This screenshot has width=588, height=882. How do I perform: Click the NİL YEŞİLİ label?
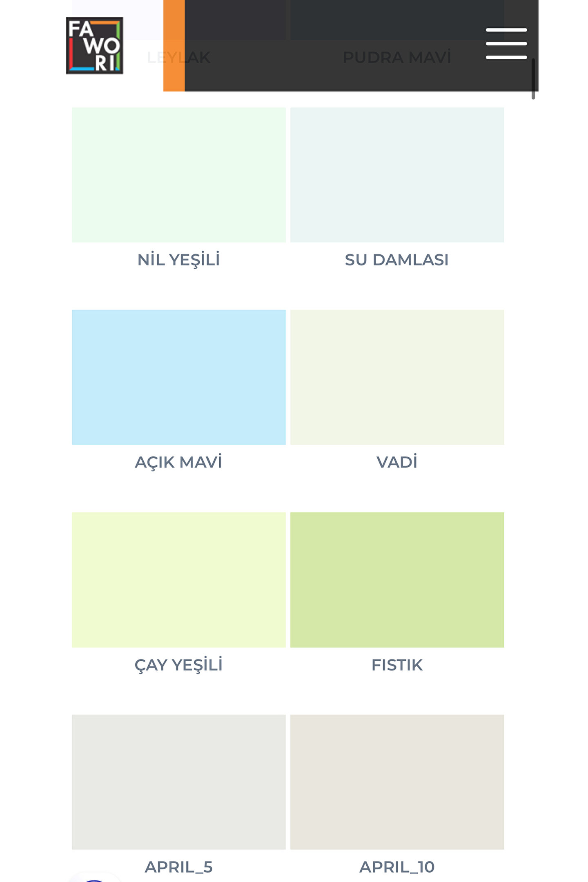pyautogui.click(x=178, y=260)
